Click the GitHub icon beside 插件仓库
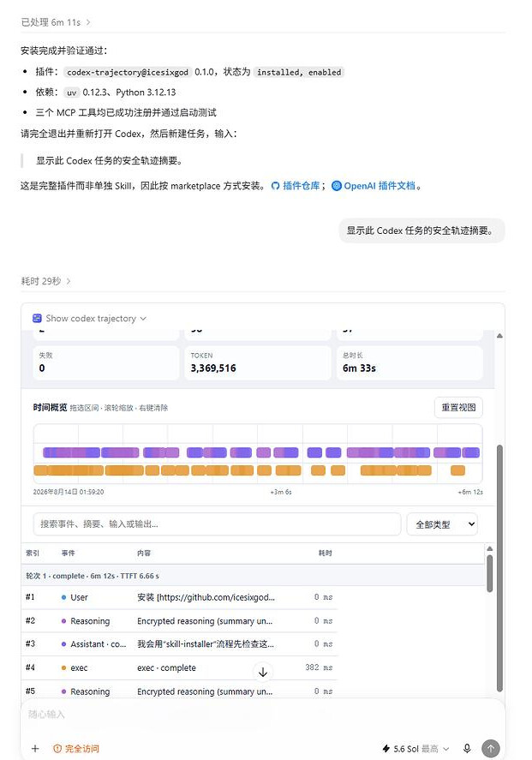The height and width of the screenshot is (760, 532). click(x=275, y=186)
